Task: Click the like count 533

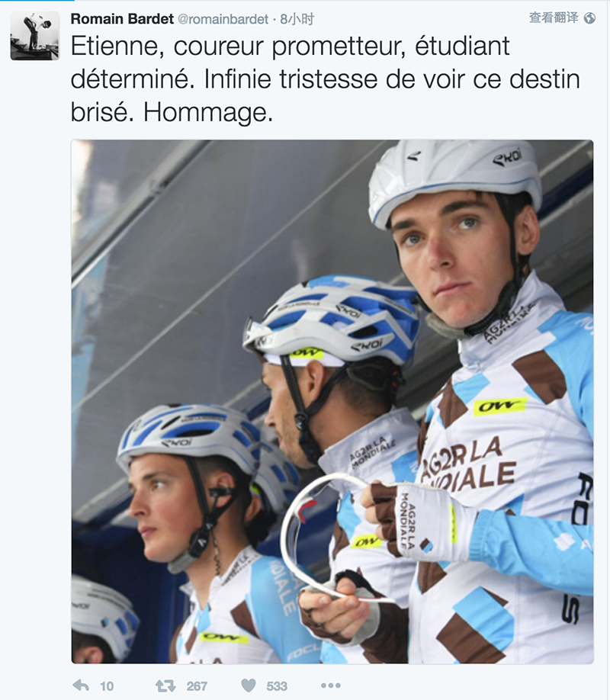Action: click(x=277, y=686)
